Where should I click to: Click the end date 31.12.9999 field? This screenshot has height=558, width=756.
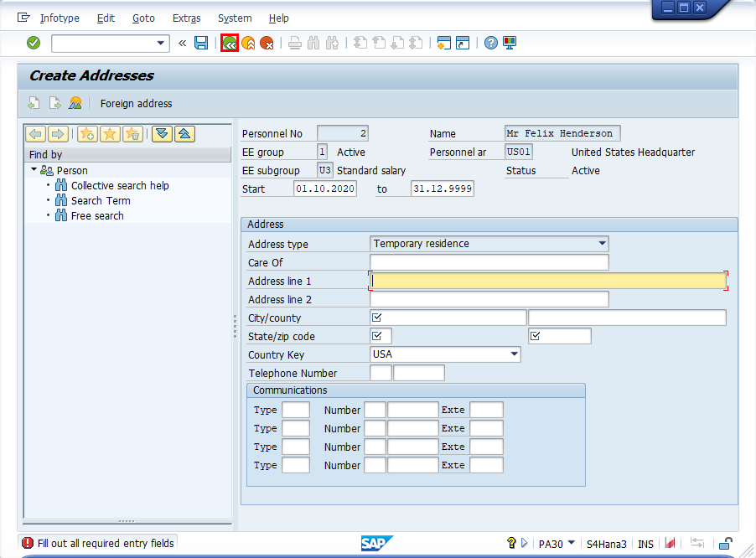pos(443,189)
